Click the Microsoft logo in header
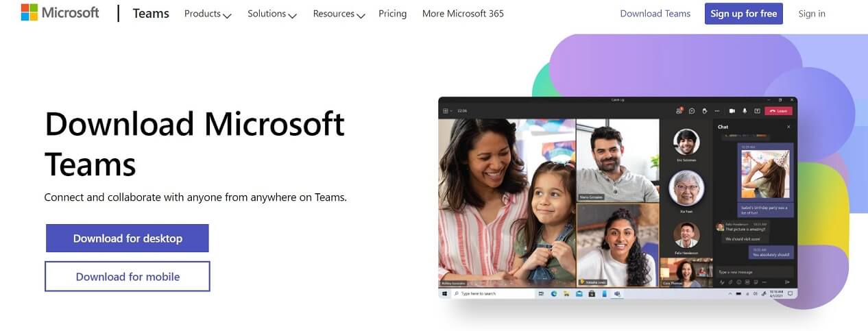Screen dimensions: 868x331 pyautogui.click(x=60, y=13)
